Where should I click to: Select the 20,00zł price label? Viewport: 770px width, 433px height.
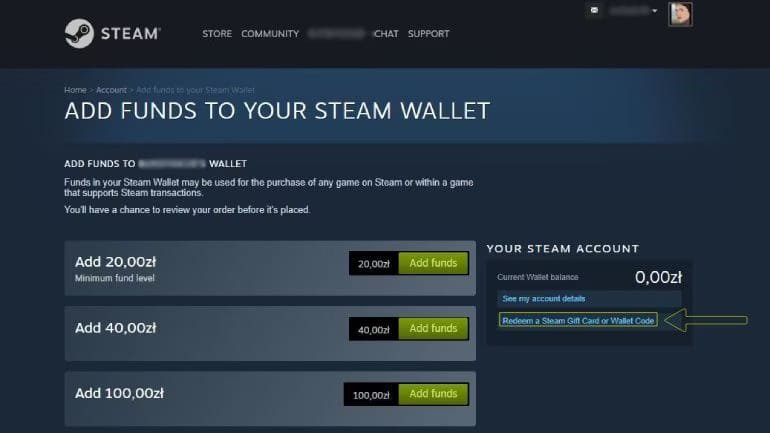coord(374,264)
